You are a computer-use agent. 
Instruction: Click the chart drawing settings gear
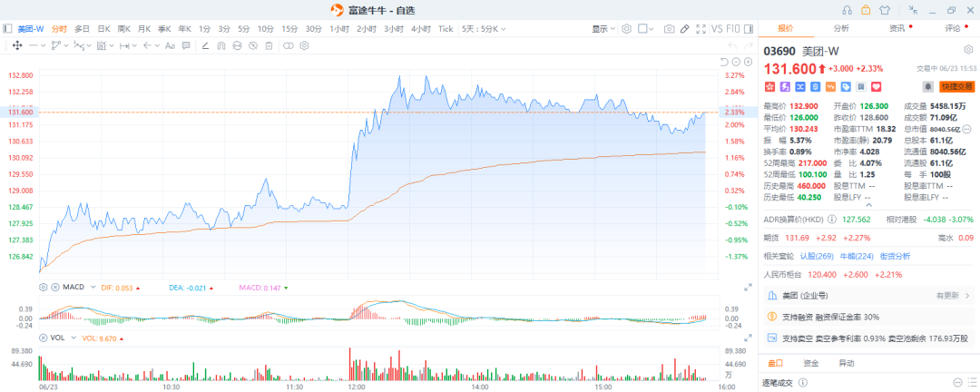tap(304, 45)
